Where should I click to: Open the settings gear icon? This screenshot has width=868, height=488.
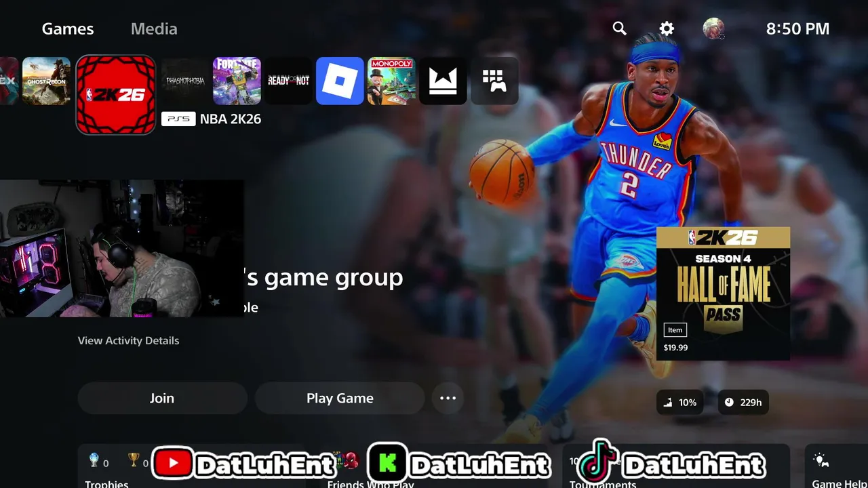[667, 28]
